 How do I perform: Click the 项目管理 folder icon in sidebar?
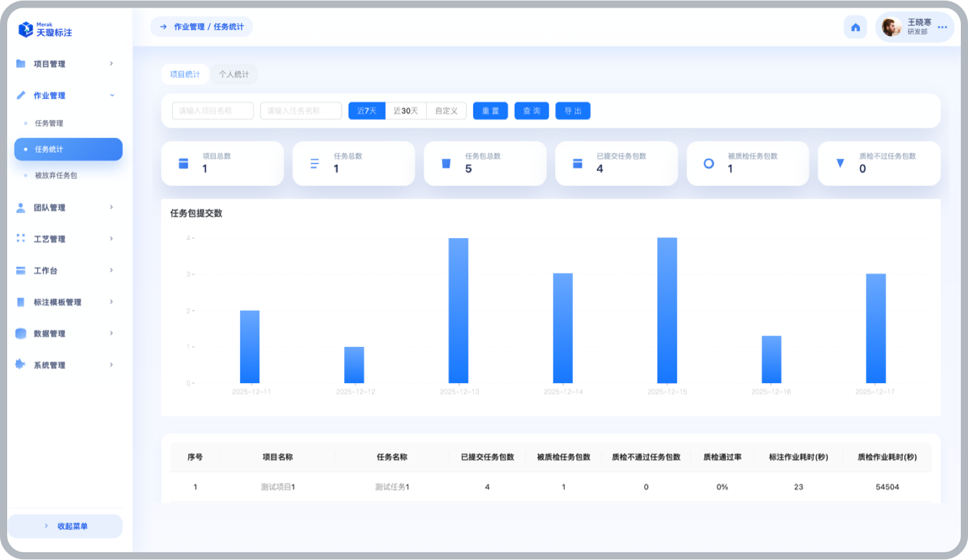pyautogui.click(x=21, y=64)
